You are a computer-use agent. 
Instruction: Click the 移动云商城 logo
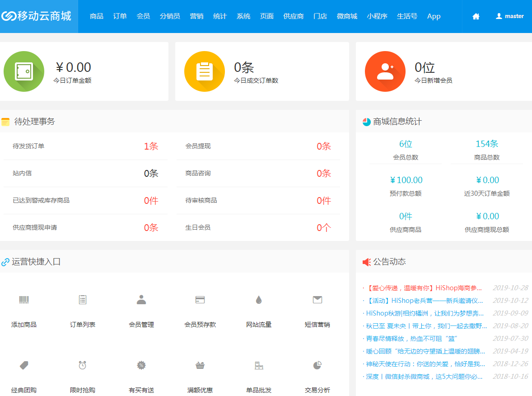click(x=37, y=16)
